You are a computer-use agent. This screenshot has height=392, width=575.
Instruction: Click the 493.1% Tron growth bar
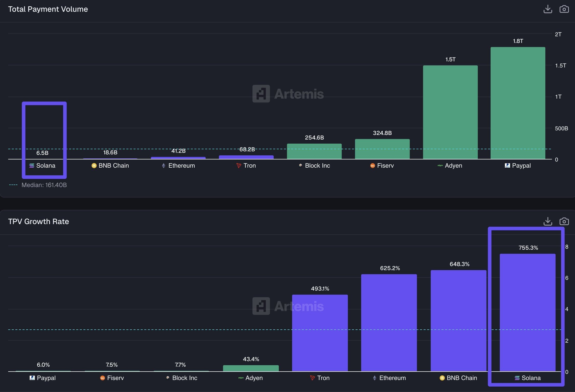click(x=320, y=333)
